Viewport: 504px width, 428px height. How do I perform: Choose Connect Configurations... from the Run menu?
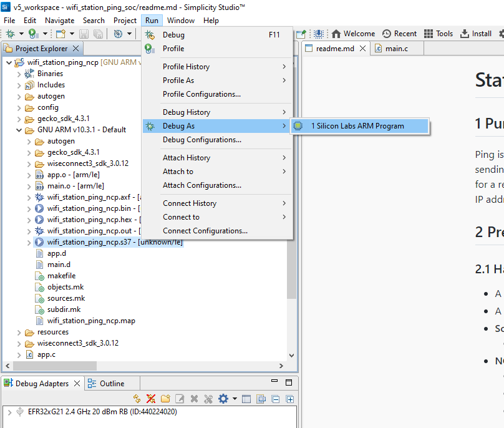tap(218, 231)
